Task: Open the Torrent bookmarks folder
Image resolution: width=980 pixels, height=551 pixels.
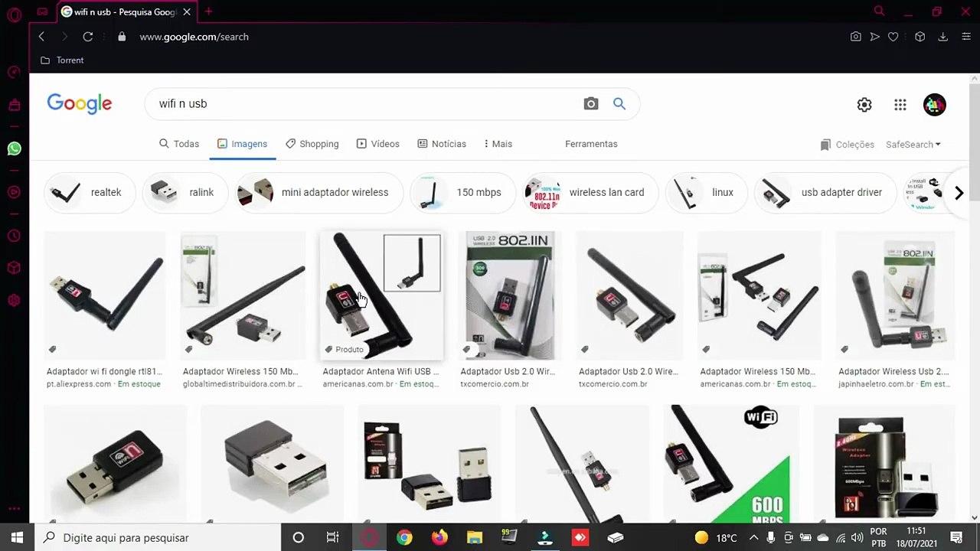Action: point(62,60)
